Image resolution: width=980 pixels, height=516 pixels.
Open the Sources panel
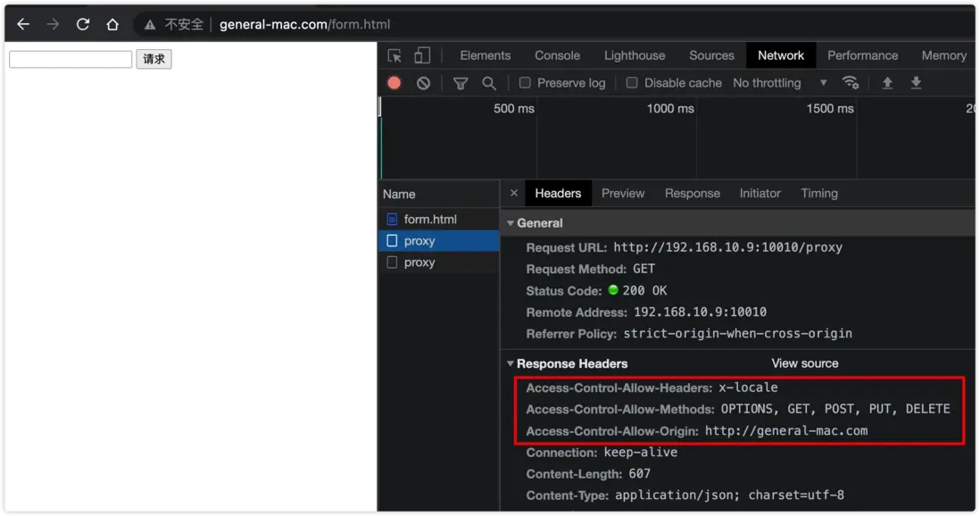pos(712,55)
